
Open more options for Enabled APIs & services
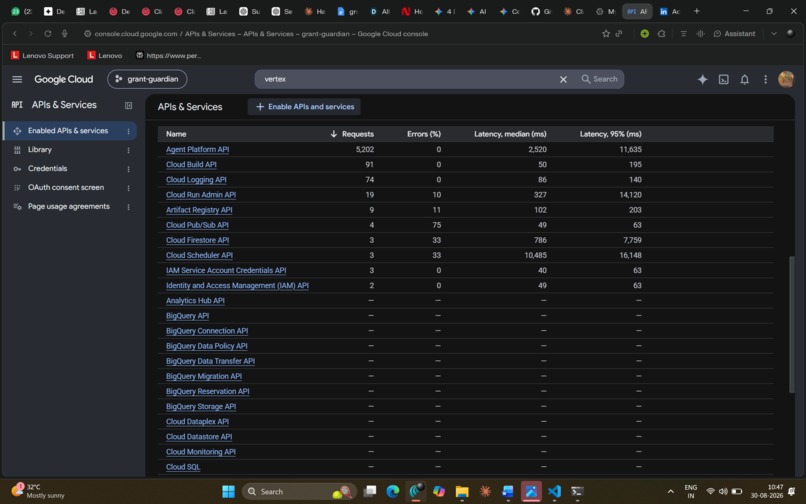coord(129,132)
